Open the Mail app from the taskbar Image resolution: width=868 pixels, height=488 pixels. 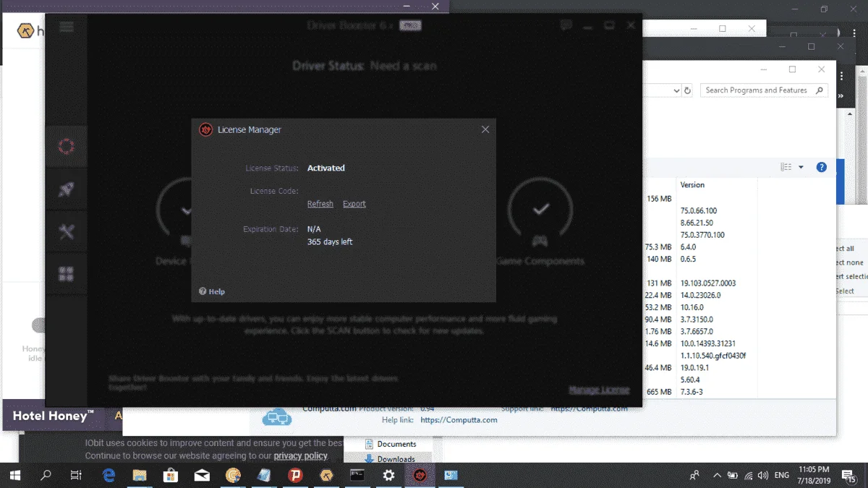tap(202, 476)
